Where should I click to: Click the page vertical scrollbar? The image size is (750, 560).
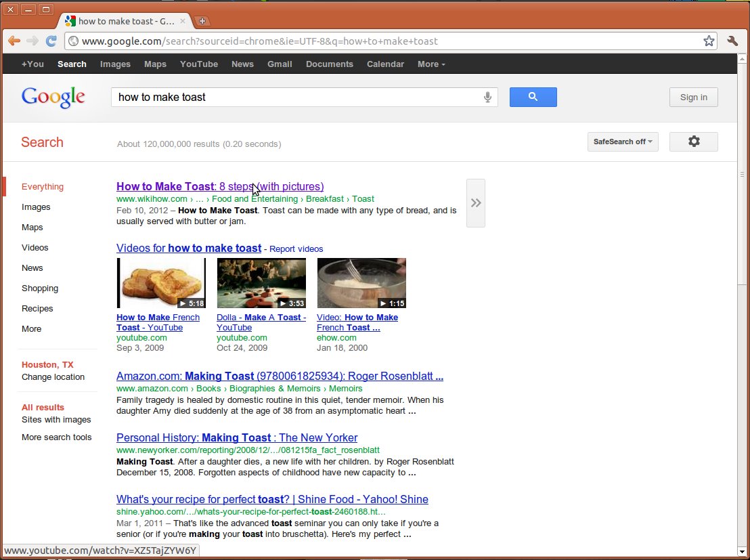742,175
